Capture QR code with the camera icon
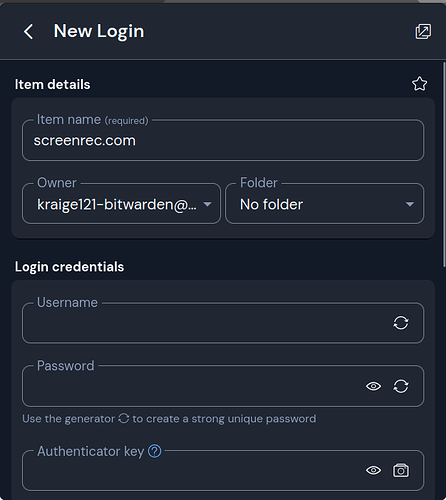 tap(401, 470)
